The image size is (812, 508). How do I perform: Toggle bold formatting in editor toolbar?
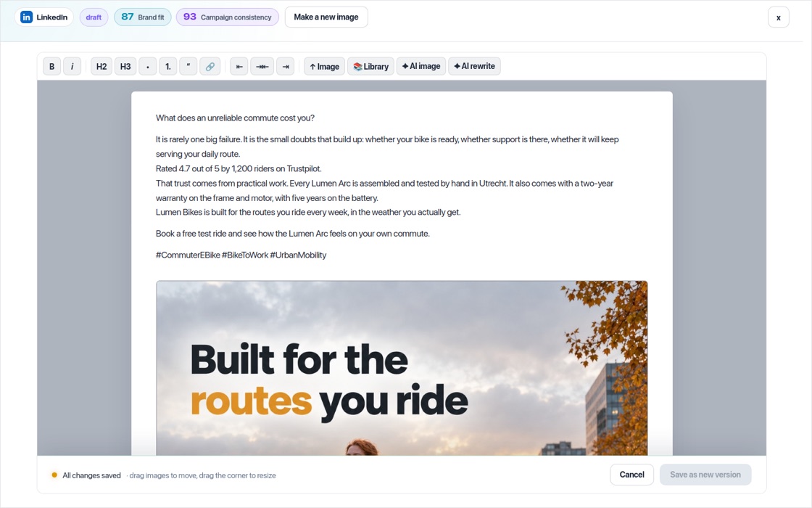tap(51, 66)
